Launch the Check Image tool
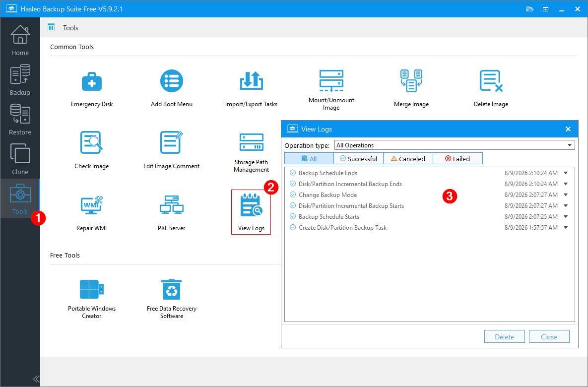Image resolution: width=588 pixels, height=387 pixels. pos(91,150)
